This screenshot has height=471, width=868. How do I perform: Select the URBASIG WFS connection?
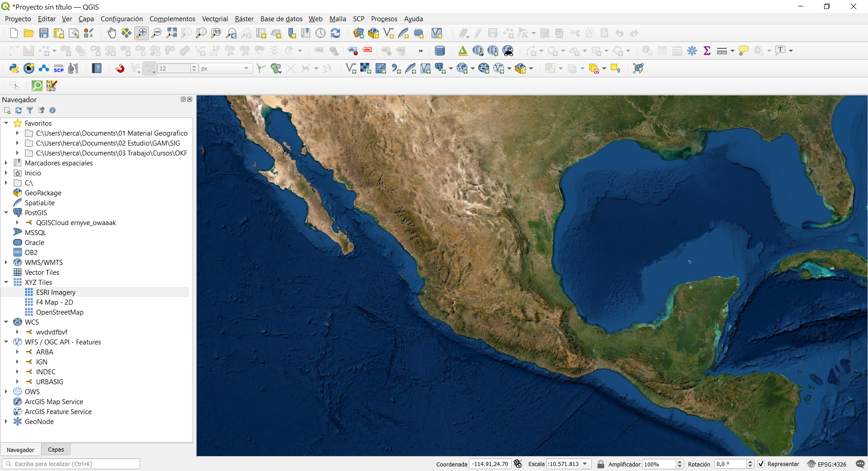pos(50,382)
